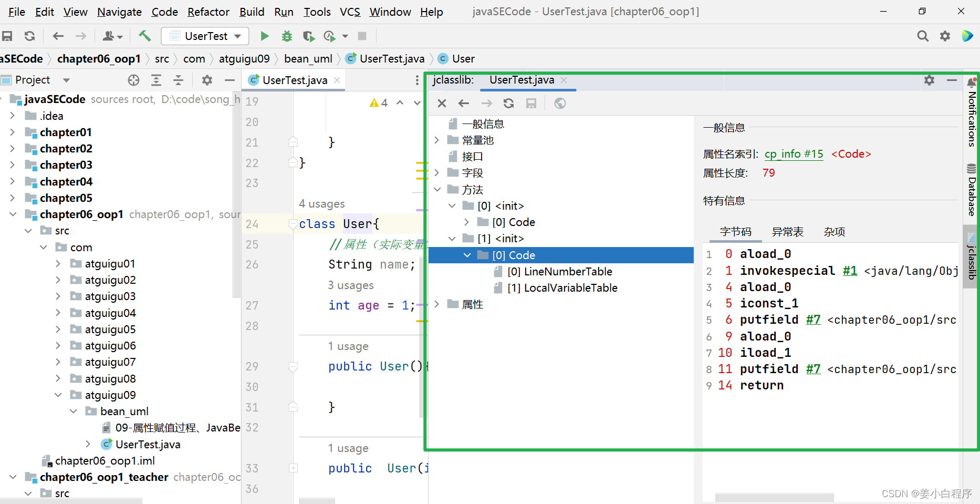Expand 字段 node in jclasslib tree
The width and height of the screenshot is (980, 504).
tap(436, 173)
